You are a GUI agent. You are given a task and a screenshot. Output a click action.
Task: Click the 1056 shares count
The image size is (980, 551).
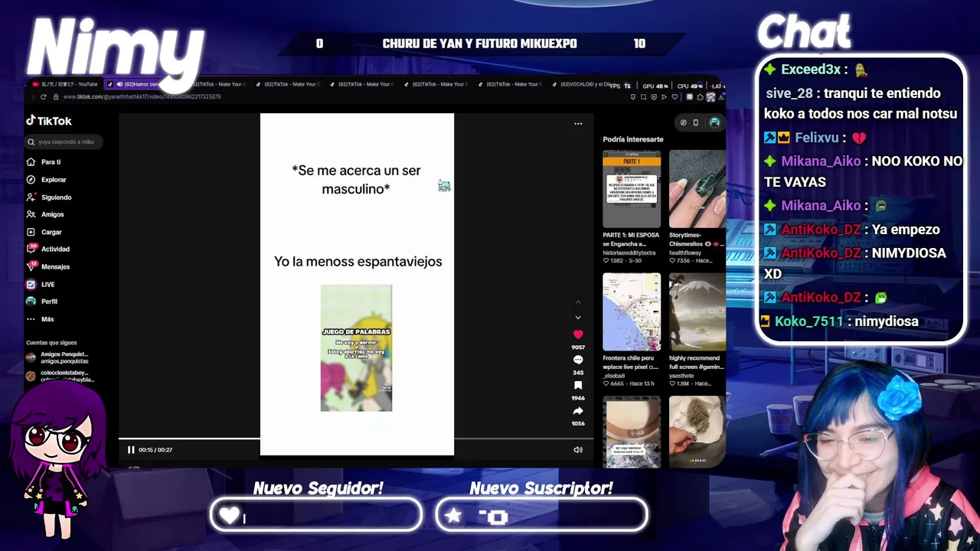pyautogui.click(x=578, y=424)
